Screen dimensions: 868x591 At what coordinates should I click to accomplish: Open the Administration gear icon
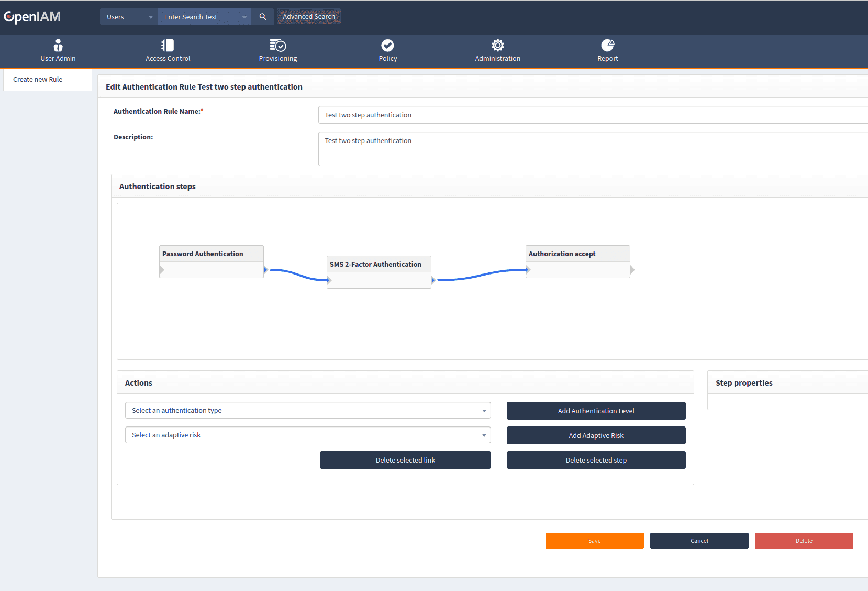click(x=497, y=46)
